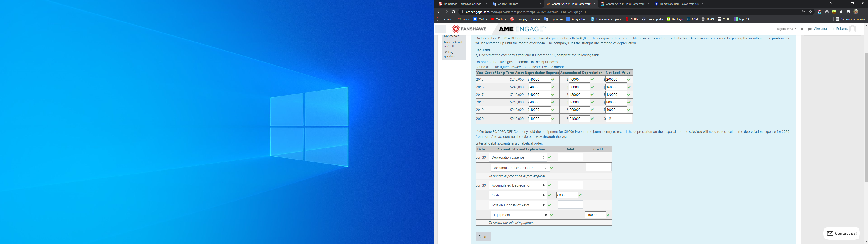Switch to Homework Help Q&A tab
The width and height of the screenshot is (868, 244).
[x=677, y=4]
